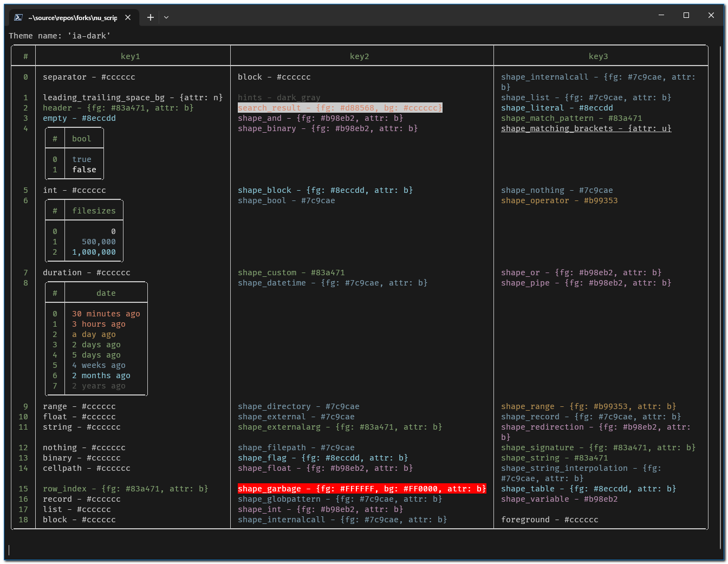
Task: Click the 'empty - #8eccdd' entry
Action: pos(80,118)
